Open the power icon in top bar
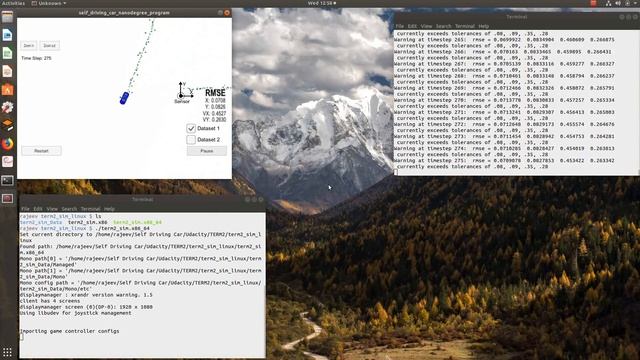 627,3
